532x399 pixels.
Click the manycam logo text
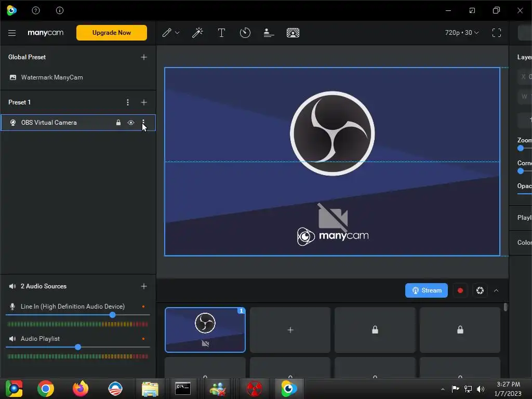click(46, 33)
